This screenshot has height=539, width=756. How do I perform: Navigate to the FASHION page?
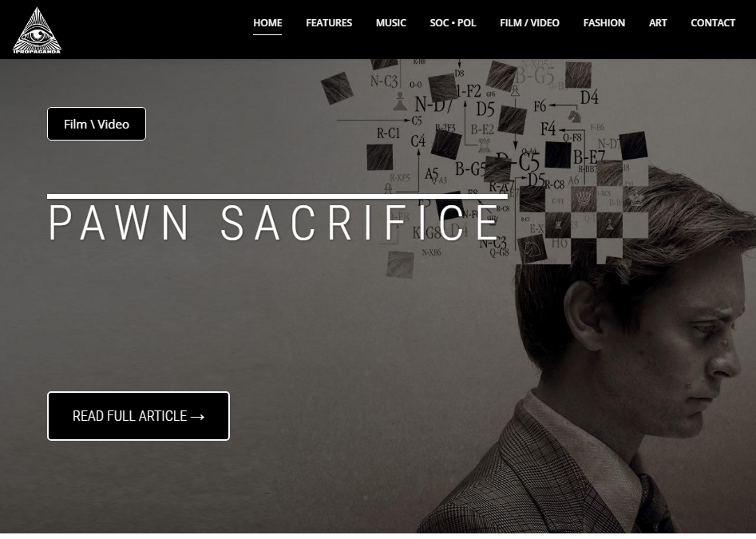click(604, 22)
